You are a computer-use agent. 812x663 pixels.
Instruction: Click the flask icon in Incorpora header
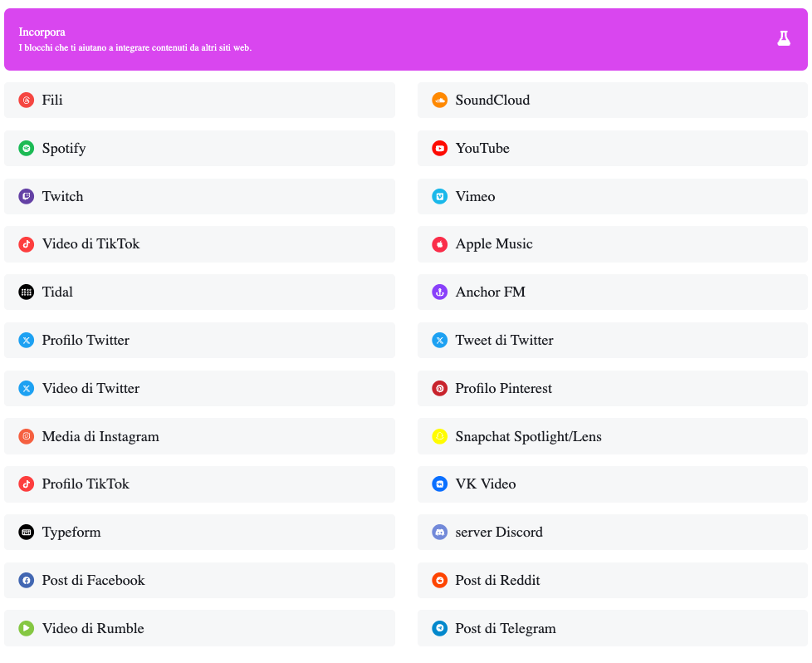pos(783,38)
